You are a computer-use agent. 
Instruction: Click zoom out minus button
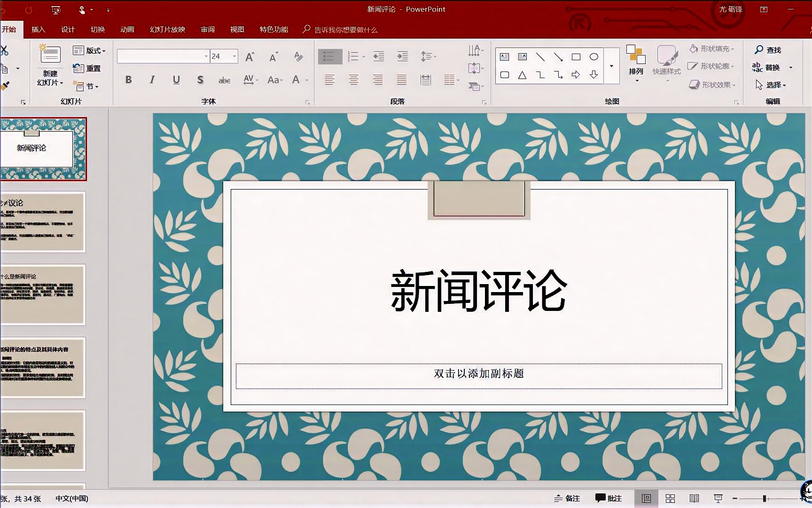[734, 498]
